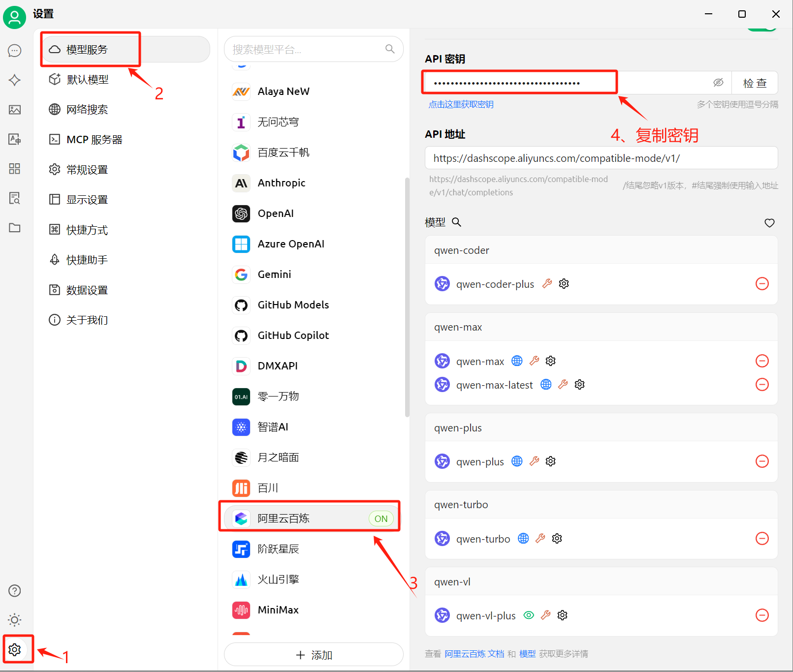The height and width of the screenshot is (672, 793).
Task: Toggle API key visibility eye icon
Action: pyautogui.click(x=719, y=83)
